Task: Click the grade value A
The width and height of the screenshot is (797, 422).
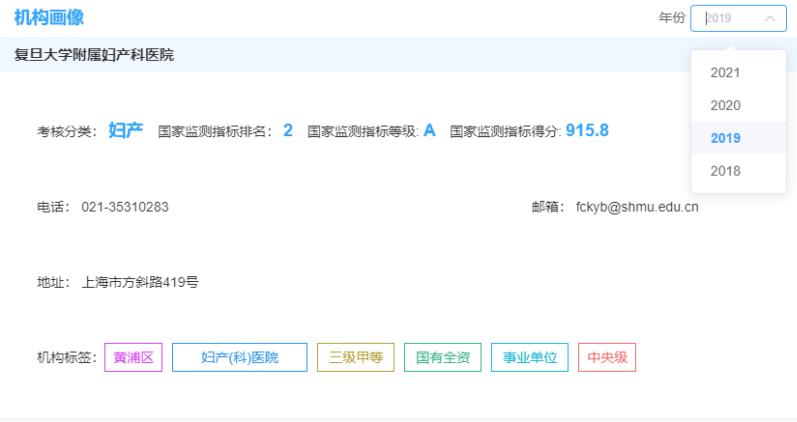Action: [430, 130]
